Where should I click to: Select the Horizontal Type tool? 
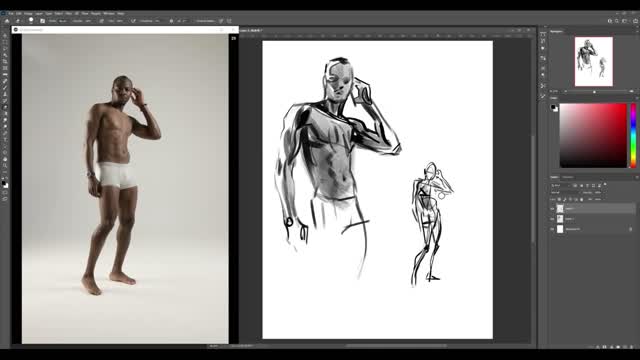[5, 140]
